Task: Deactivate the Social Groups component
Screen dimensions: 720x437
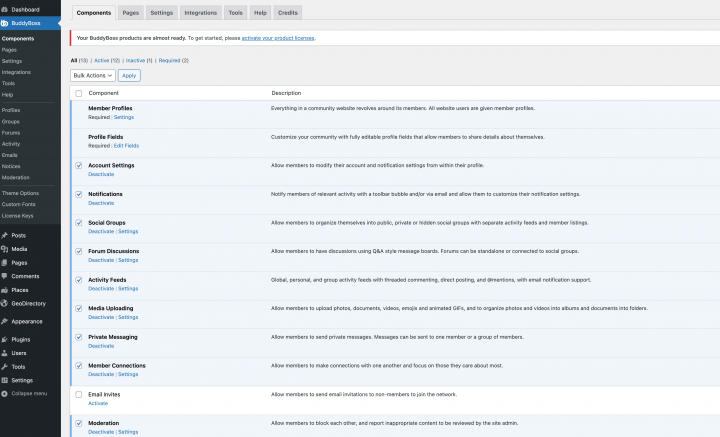Action: coord(101,231)
